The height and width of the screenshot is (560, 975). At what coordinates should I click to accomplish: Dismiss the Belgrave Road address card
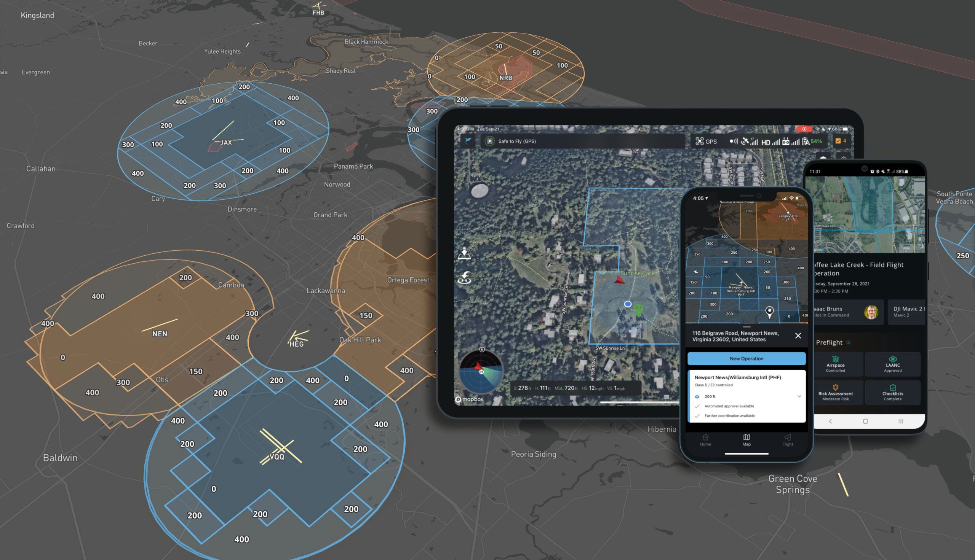click(x=798, y=336)
